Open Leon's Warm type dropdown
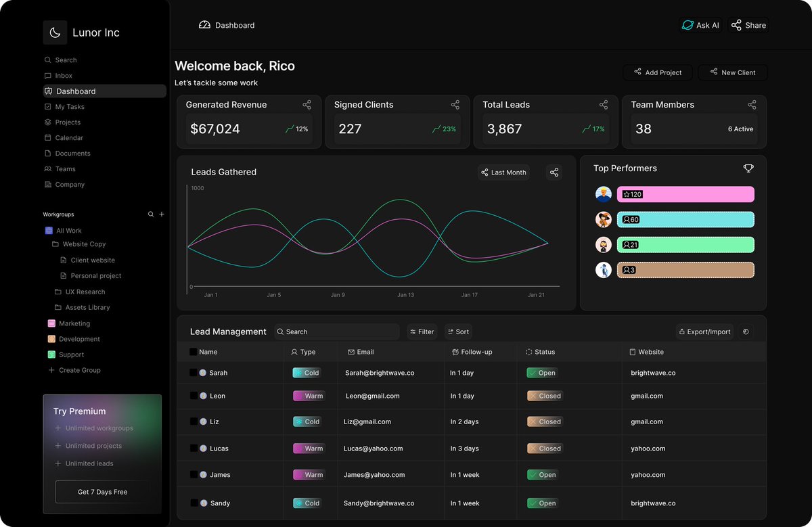The width and height of the screenshot is (812, 527). click(x=309, y=396)
